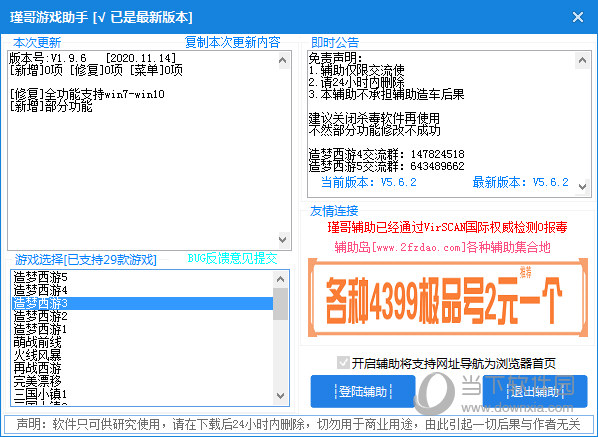Close the 瑾哥游戏助手 window
This screenshot has width=598, height=437.
pos(578,17)
